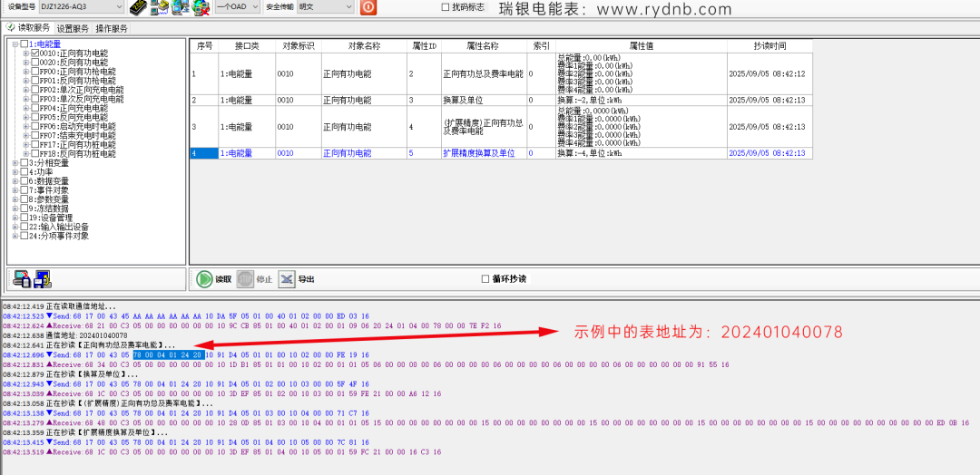
Task: Check the FF04:正向充电电能 checkbox
Action: tap(35, 108)
